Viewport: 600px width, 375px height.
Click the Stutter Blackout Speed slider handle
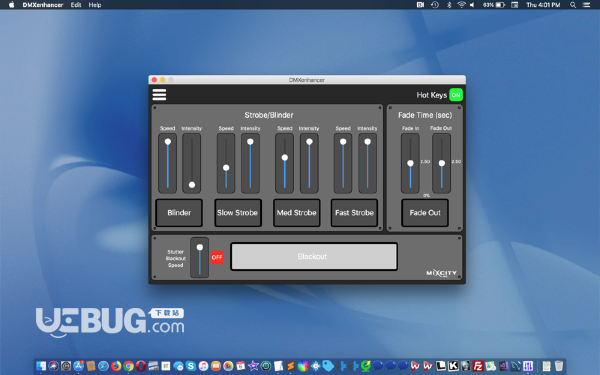click(x=200, y=248)
